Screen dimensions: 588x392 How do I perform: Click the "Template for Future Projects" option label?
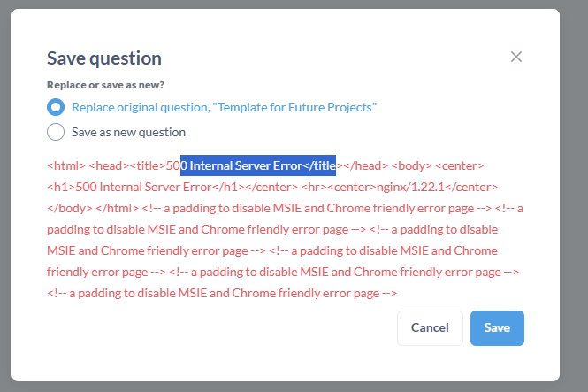pyautogui.click(x=225, y=107)
